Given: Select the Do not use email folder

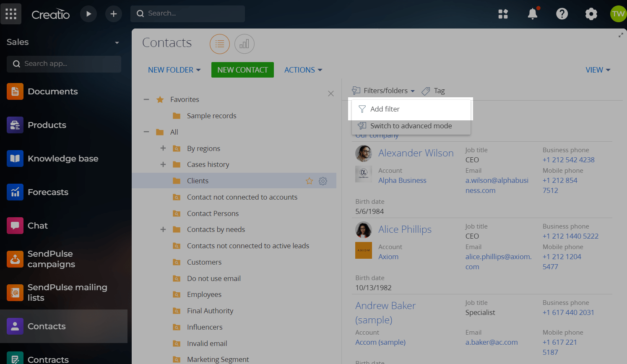Looking at the screenshot, I should pos(214,278).
